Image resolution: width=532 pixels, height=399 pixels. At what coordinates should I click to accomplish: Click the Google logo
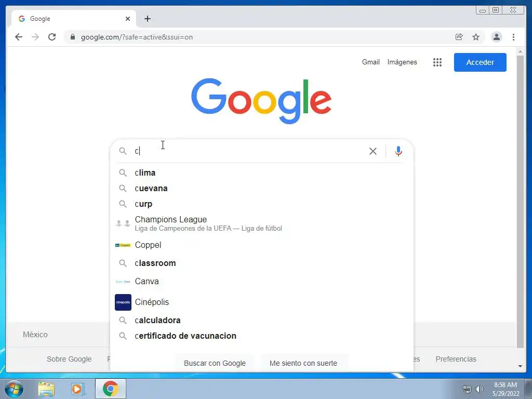coord(261,101)
